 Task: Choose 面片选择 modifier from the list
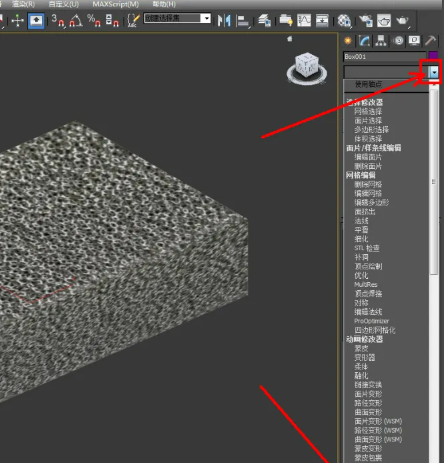(368, 121)
